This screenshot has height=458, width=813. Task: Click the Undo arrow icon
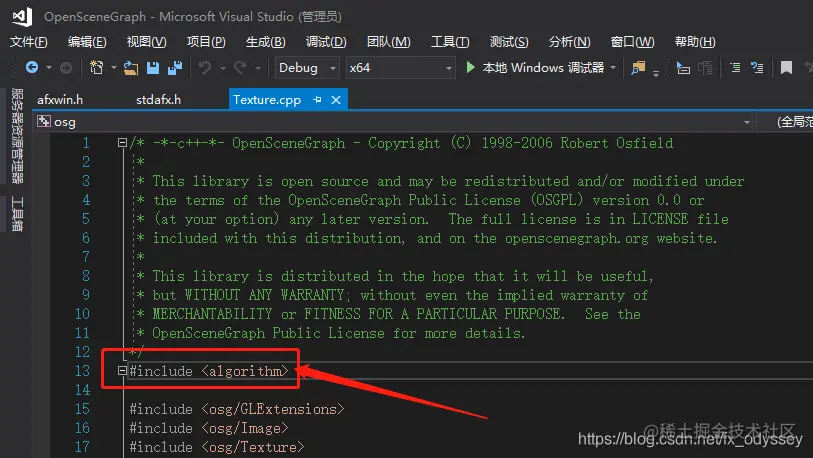click(x=205, y=67)
